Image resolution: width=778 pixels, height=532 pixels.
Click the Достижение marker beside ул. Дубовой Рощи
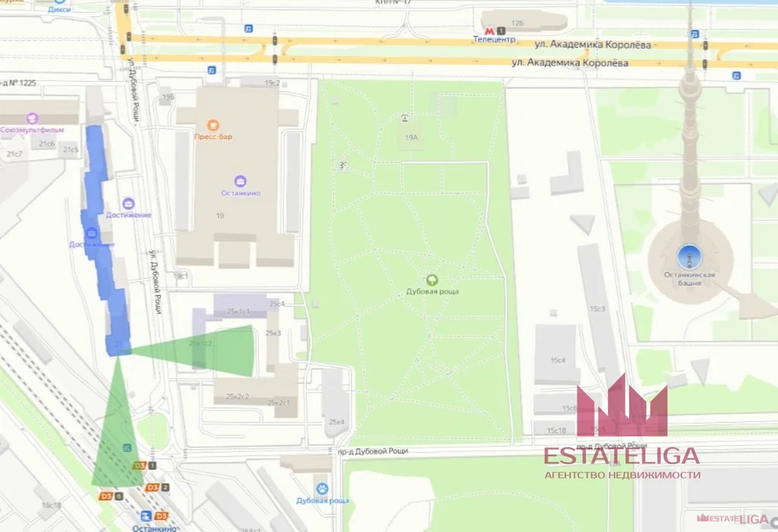tap(128, 203)
